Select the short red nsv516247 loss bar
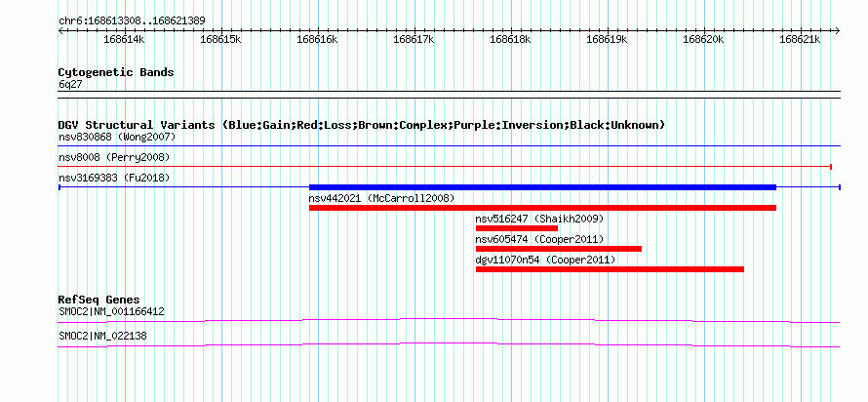868x402 pixels. pyautogui.click(x=517, y=228)
